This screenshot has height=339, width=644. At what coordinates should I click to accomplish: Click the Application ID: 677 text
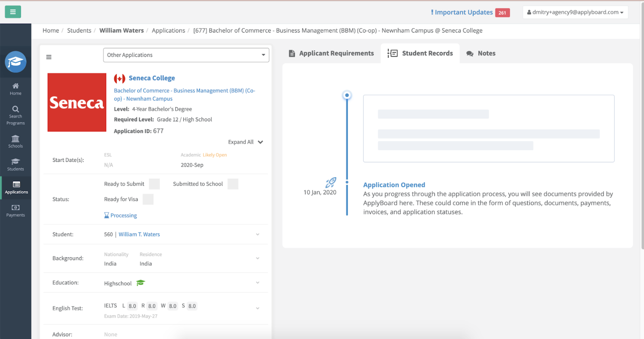coord(139,131)
